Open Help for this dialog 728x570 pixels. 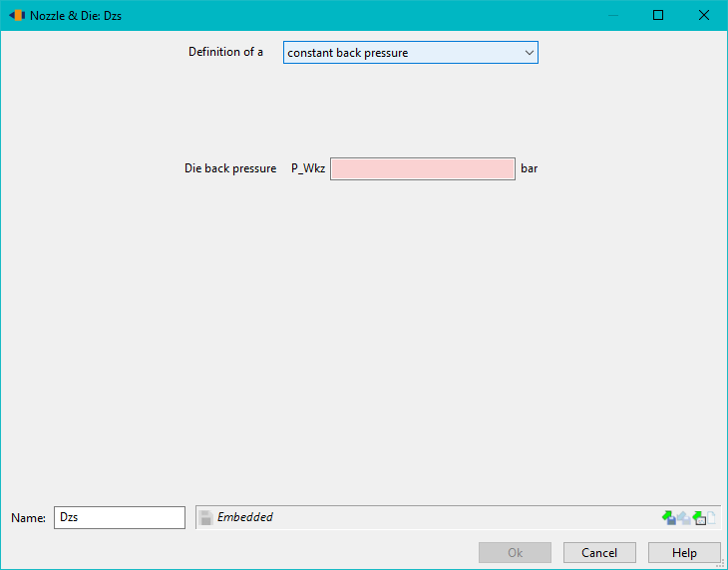[x=684, y=553]
